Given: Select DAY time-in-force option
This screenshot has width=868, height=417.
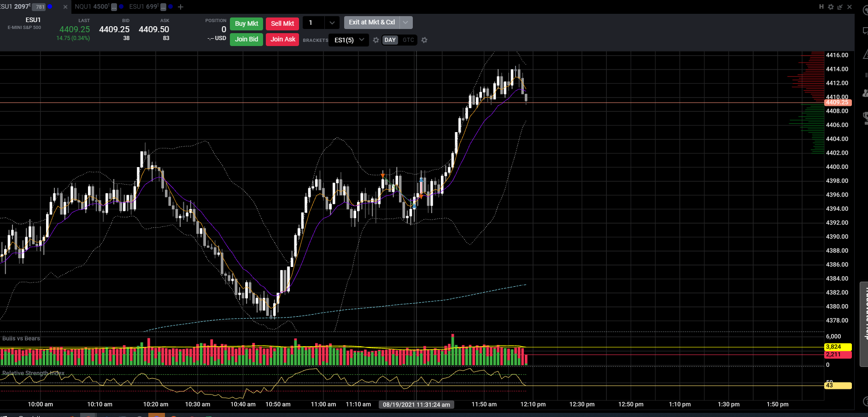Looking at the screenshot, I should (x=390, y=40).
